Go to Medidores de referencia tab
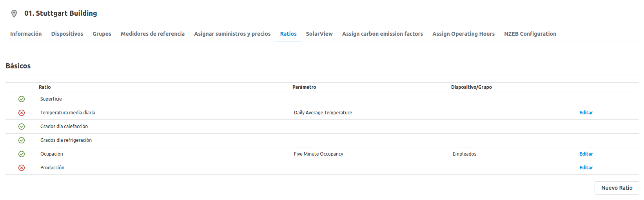This screenshot has width=644, height=200. [x=152, y=34]
